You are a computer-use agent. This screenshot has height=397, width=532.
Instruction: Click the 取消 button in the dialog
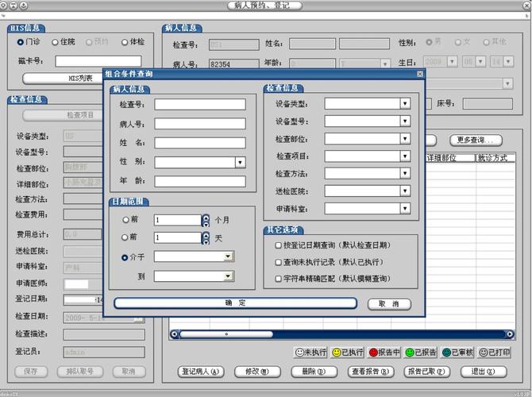(389, 304)
